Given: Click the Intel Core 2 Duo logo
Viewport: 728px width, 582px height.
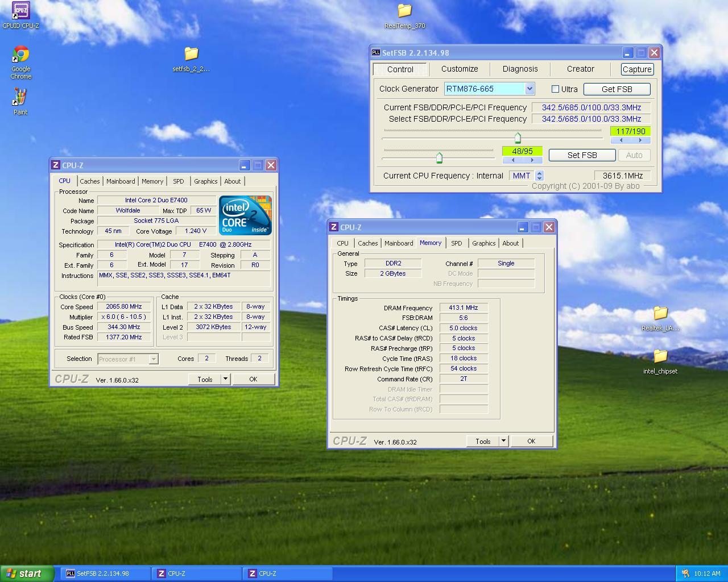Looking at the screenshot, I should click(x=245, y=215).
